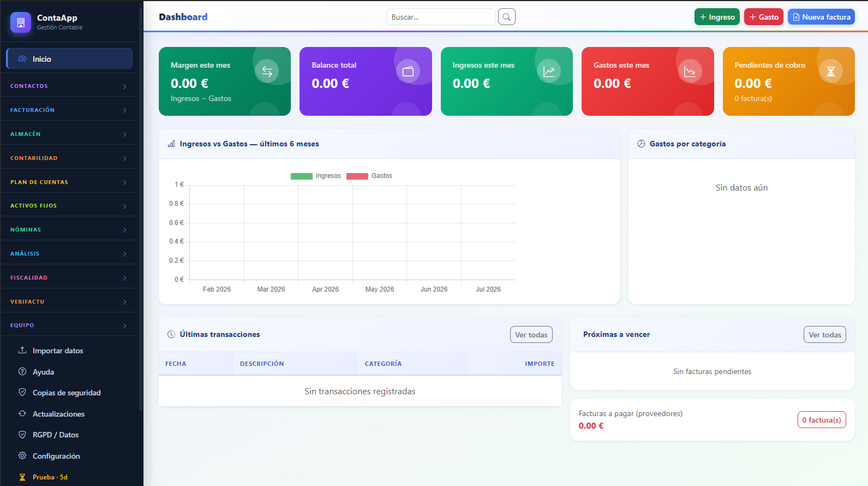Click the gear icon for Configuración

click(x=22, y=455)
